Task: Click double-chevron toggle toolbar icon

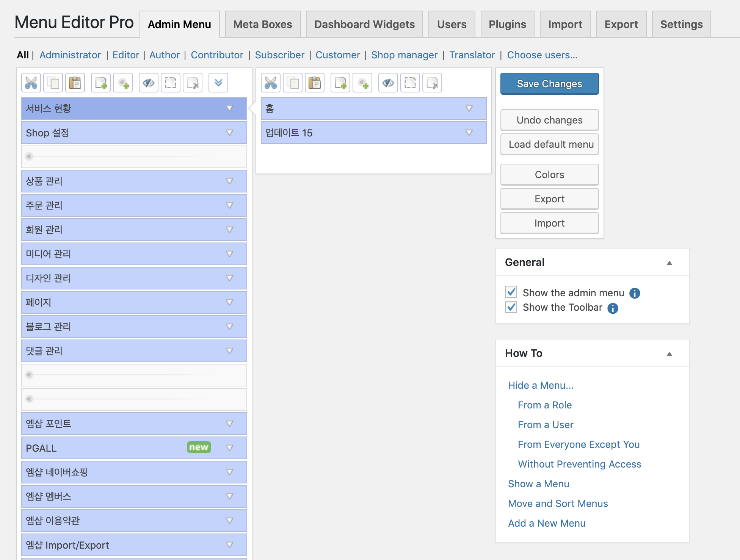Action: tap(218, 83)
